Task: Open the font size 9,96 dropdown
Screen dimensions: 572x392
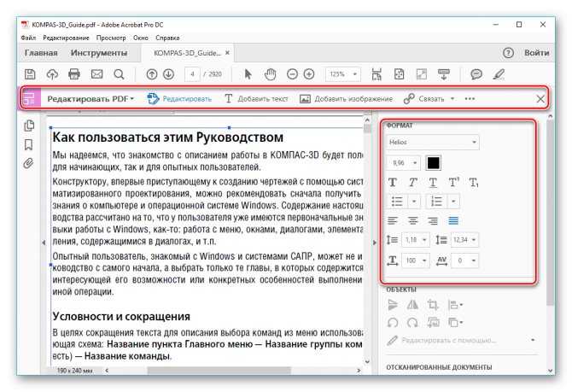Action: pos(404,163)
